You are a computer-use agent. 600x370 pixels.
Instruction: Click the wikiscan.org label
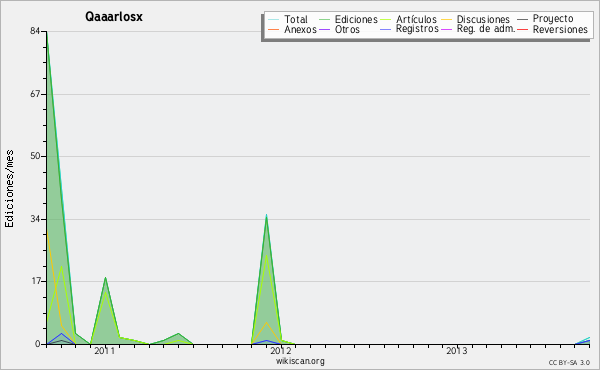coord(300,361)
